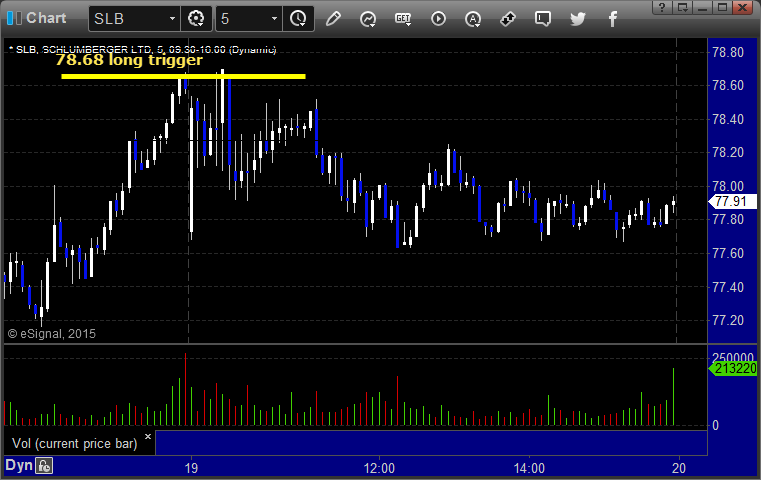Select the yellow 78.68 trigger line
This screenshot has width=761, height=480.
click(183, 76)
